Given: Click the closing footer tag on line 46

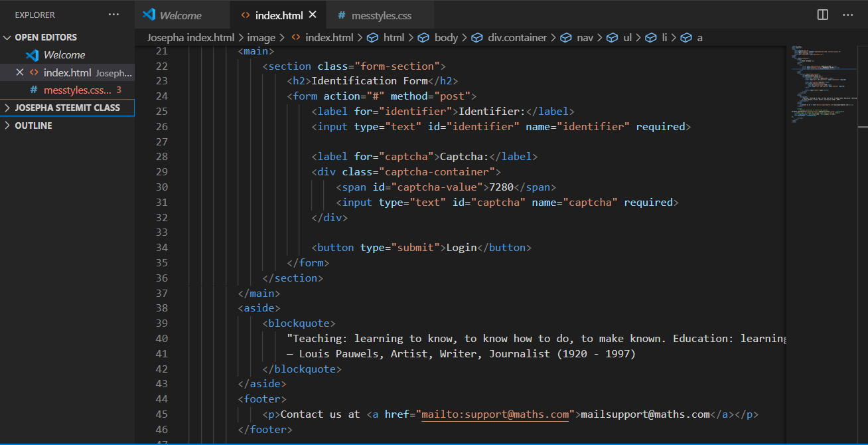Looking at the screenshot, I should tap(265, 430).
